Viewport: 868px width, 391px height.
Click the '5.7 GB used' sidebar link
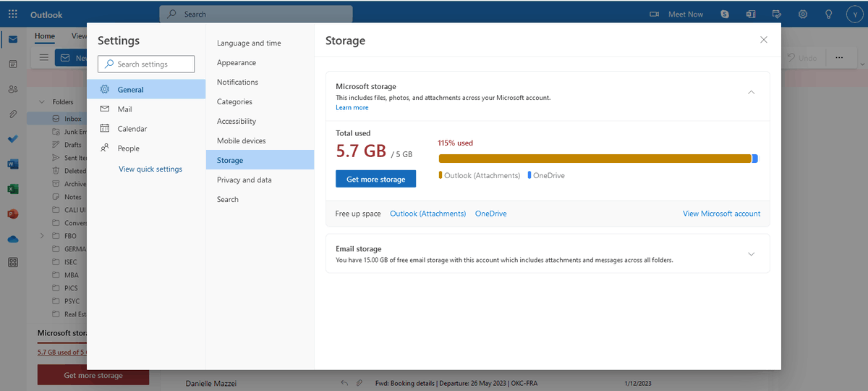[62, 353]
